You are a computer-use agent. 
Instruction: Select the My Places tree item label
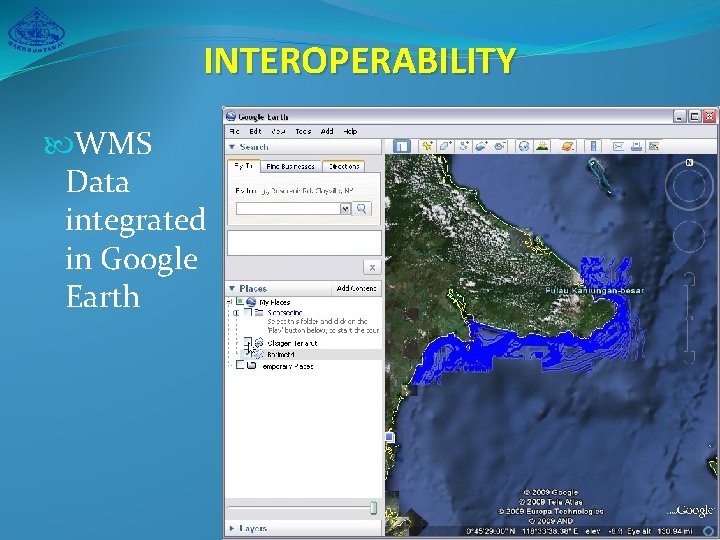coord(275,302)
